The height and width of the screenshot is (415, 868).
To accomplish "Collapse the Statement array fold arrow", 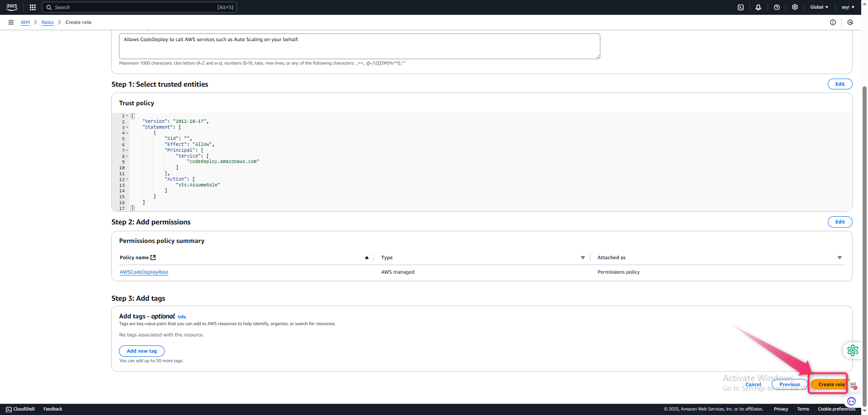I will click(127, 127).
